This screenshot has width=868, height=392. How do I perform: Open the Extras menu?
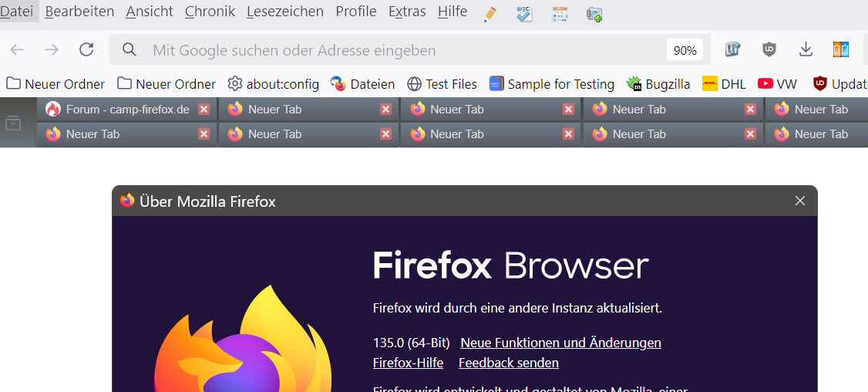(x=408, y=11)
